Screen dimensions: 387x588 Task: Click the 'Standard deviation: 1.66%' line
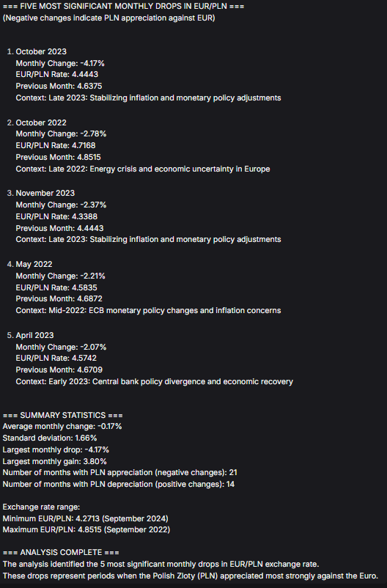pyautogui.click(x=50, y=438)
